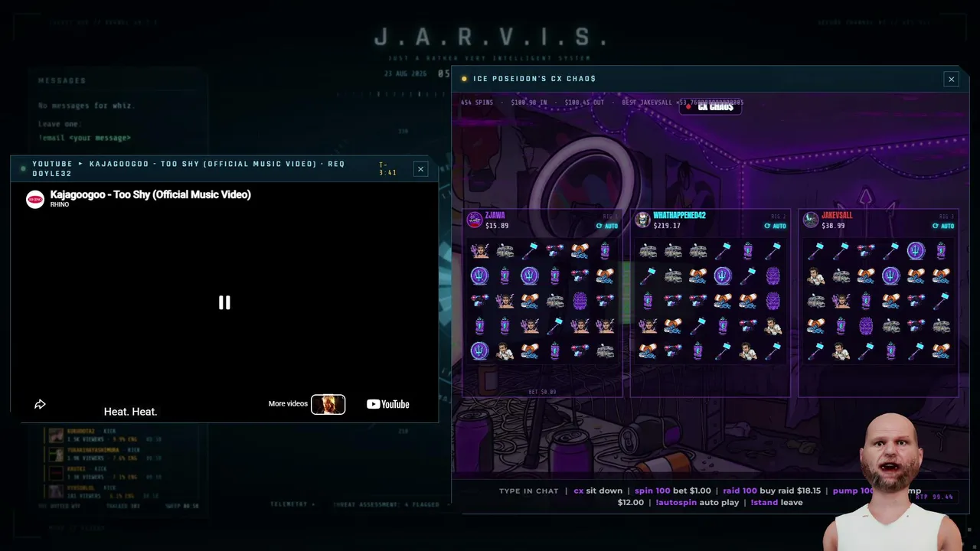The image size is (980, 551).
Task: Open the YouTube logo link in the player
Action: coord(387,404)
